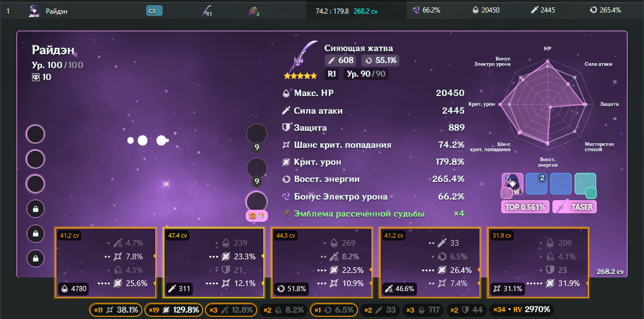The width and height of the screenshot is (644, 319).
Task: Click the top talent circle with level 9
Action: (257, 134)
